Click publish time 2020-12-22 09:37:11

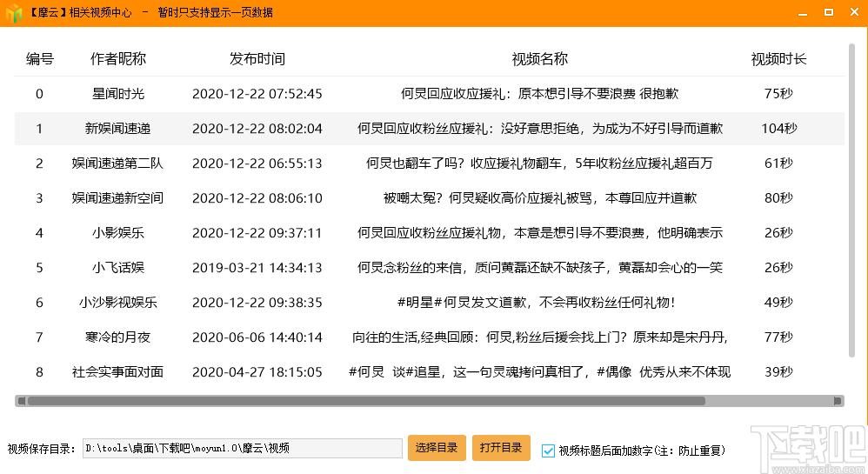[x=257, y=232]
